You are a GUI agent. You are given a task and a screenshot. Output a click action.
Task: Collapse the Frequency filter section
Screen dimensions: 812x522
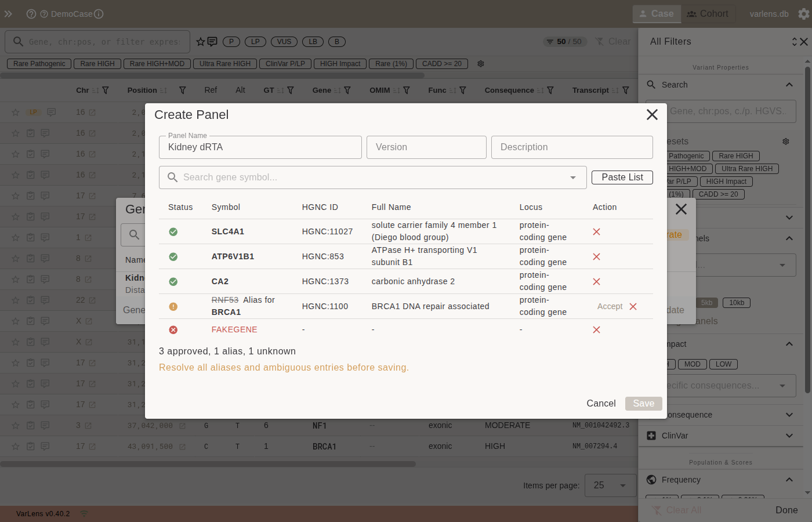789,480
